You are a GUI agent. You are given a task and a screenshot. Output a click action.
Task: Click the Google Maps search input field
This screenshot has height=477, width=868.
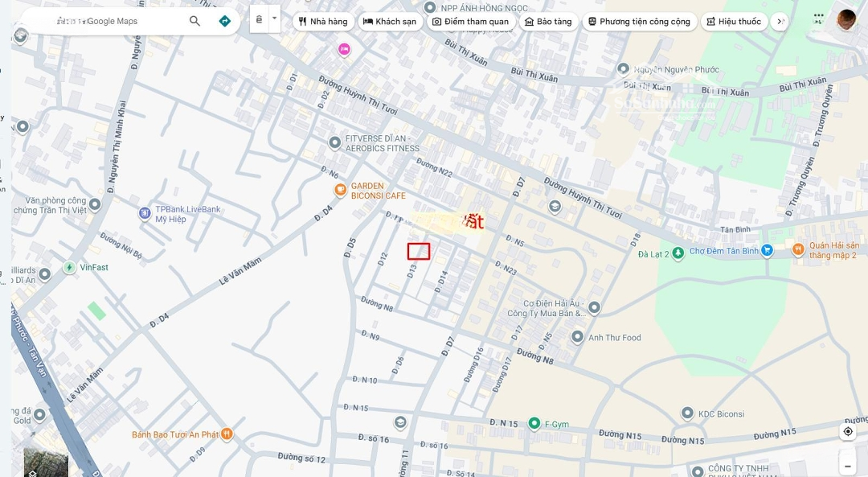coord(113,21)
